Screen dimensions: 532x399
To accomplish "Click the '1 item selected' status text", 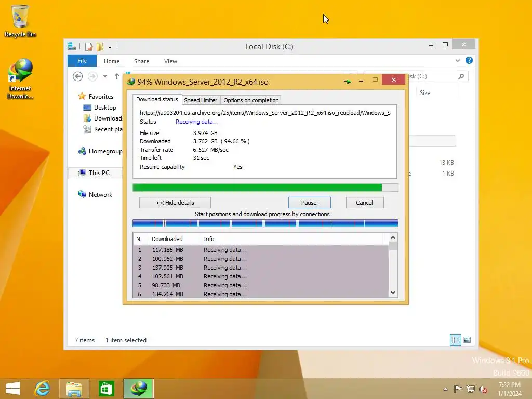I will point(126,340).
